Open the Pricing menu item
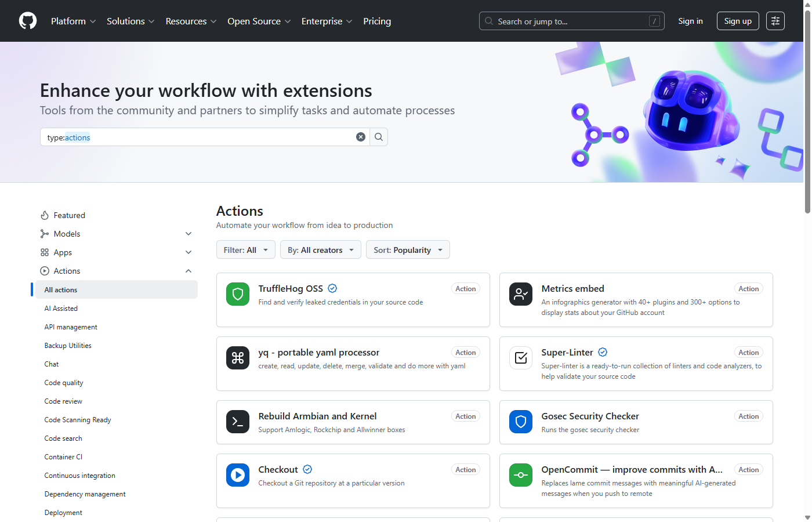 click(377, 21)
